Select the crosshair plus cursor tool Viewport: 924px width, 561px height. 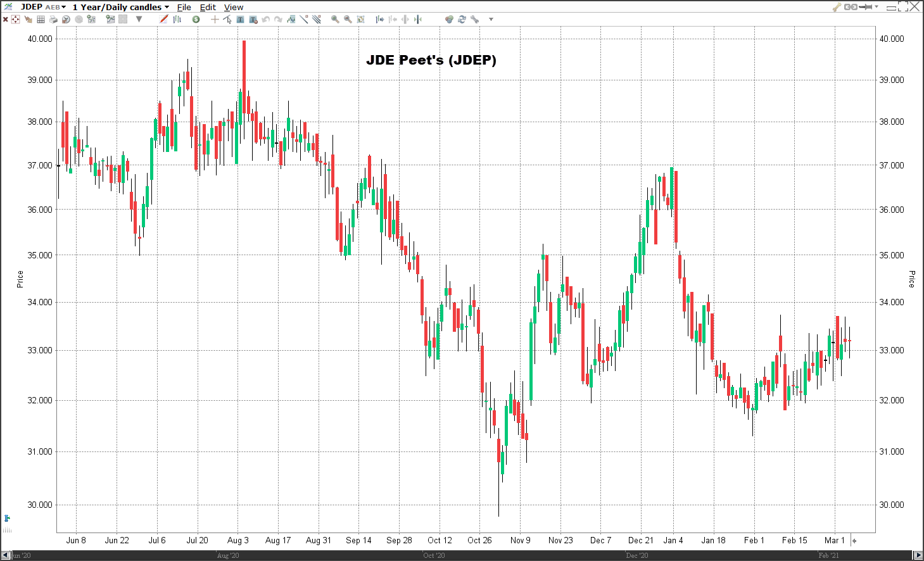(x=215, y=19)
